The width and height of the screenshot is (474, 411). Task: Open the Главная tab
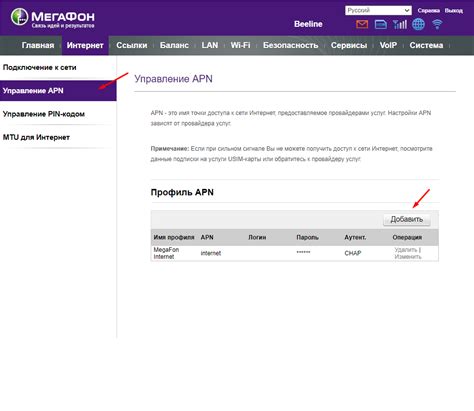38,45
